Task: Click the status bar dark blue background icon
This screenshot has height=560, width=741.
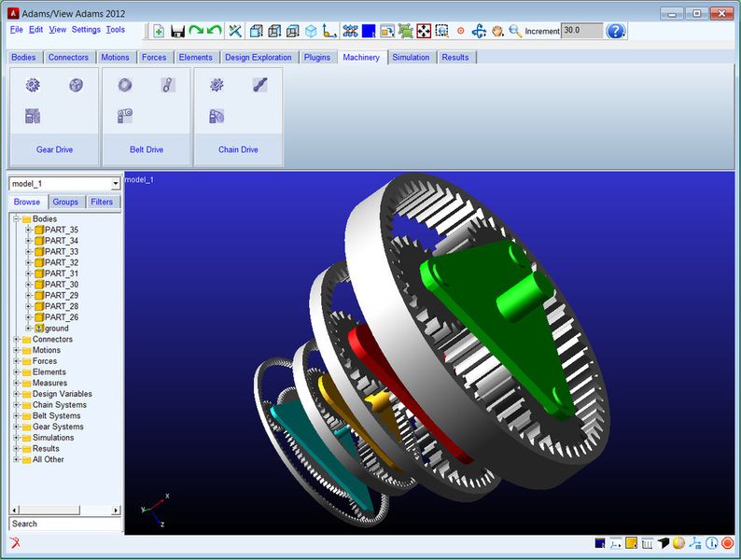Action: point(600,543)
